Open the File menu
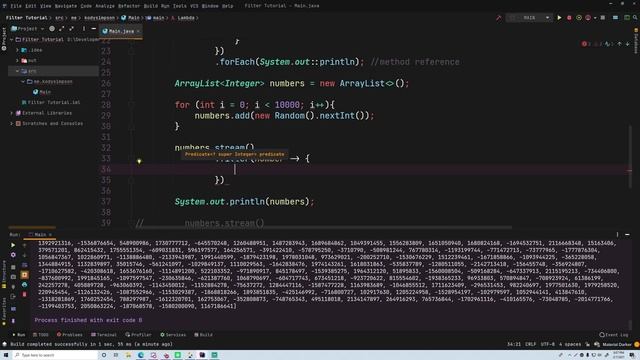 pos(16,6)
